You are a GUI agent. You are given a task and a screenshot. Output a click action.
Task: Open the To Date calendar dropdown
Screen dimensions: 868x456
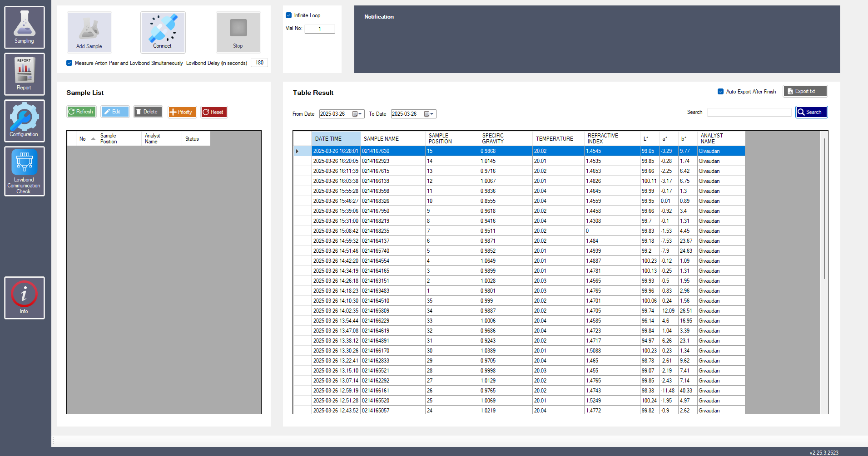pyautogui.click(x=429, y=114)
